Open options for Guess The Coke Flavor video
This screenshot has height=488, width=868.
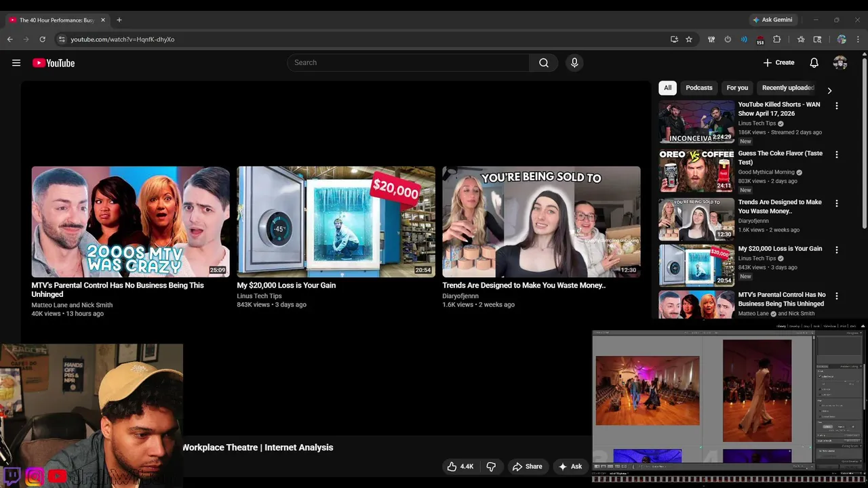[836, 155]
